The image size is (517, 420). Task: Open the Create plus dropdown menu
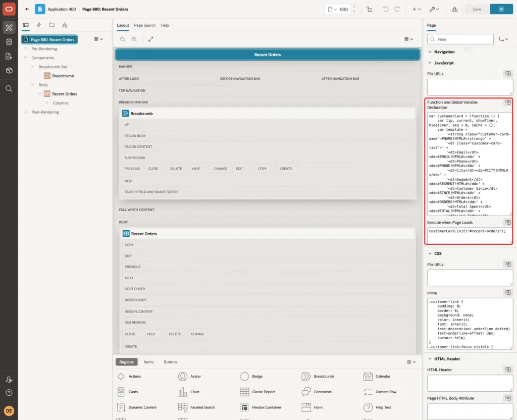pyautogui.click(x=417, y=9)
